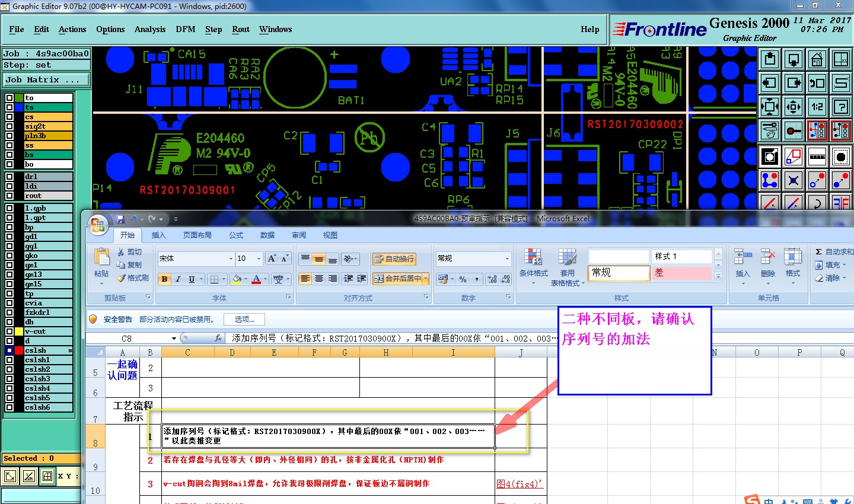Click the Job Matrix button

point(46,79)
